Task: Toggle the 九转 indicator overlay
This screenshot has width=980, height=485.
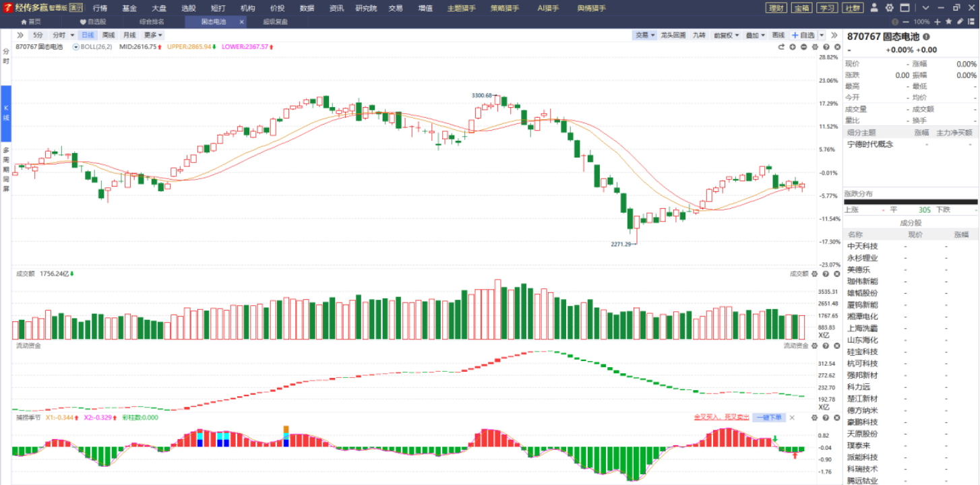Action: 700,35
